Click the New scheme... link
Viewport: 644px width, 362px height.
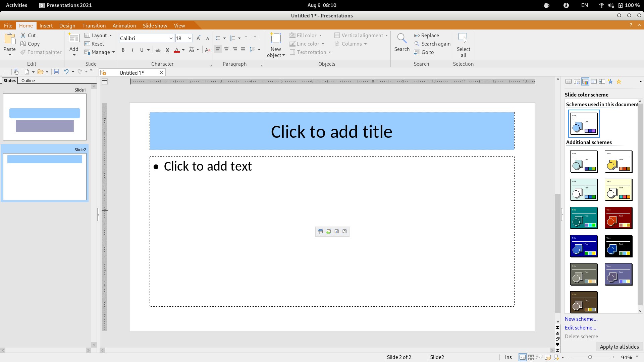point(581,319)
